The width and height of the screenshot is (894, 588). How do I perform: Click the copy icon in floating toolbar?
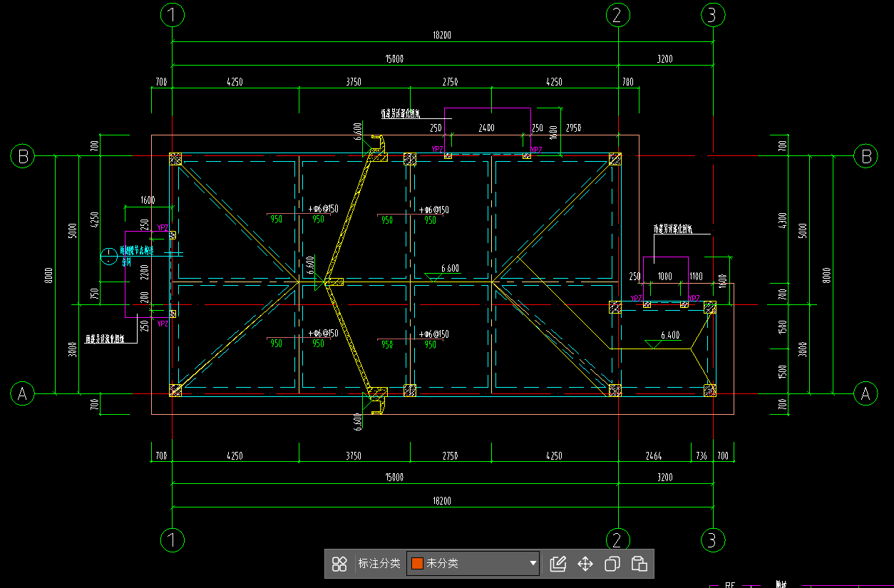612,564
